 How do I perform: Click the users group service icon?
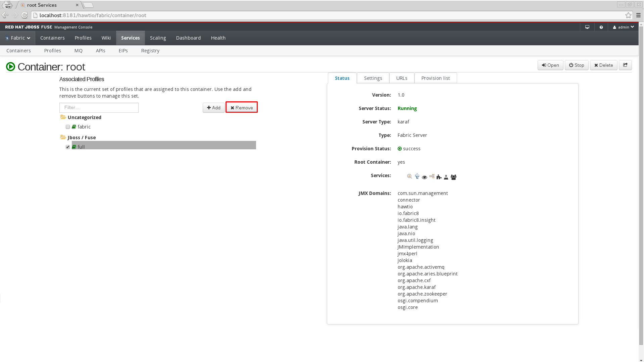453,177
